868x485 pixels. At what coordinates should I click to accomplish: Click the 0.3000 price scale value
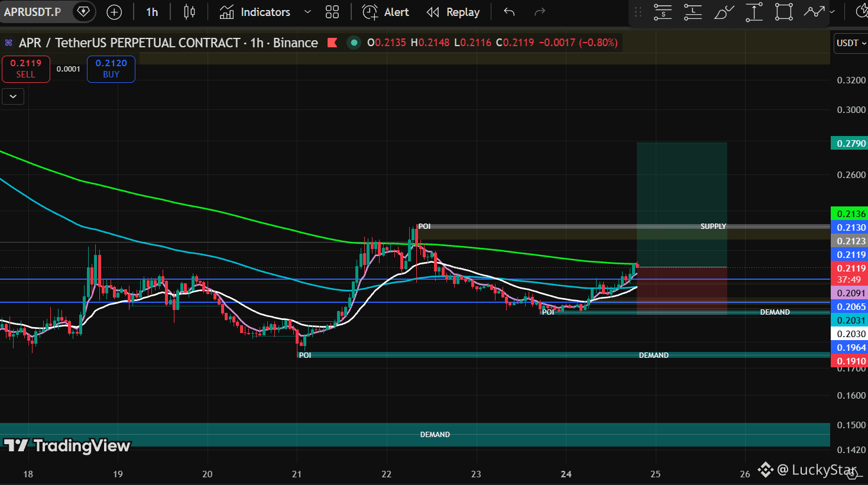click(x=851, y=109)
